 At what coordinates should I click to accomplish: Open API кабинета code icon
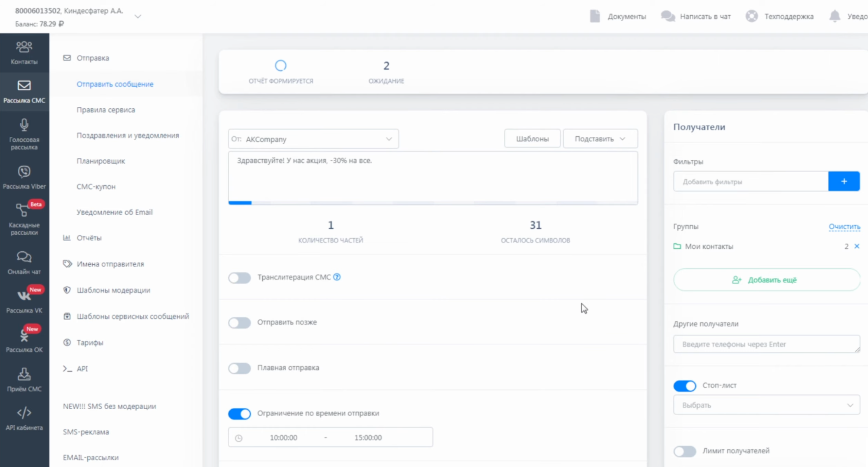(x=24, y=412)
